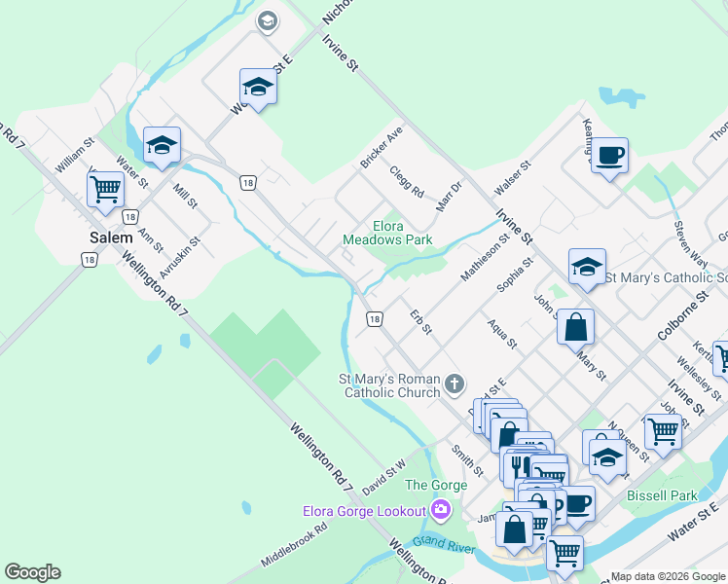This screenshot has height=584, width=728.
Task: Click the Walser St street label
Action: click(513, 178)
